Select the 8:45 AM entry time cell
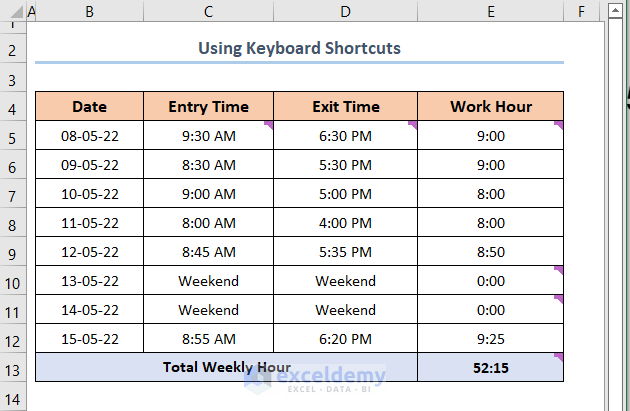 (x=208, y=252)
